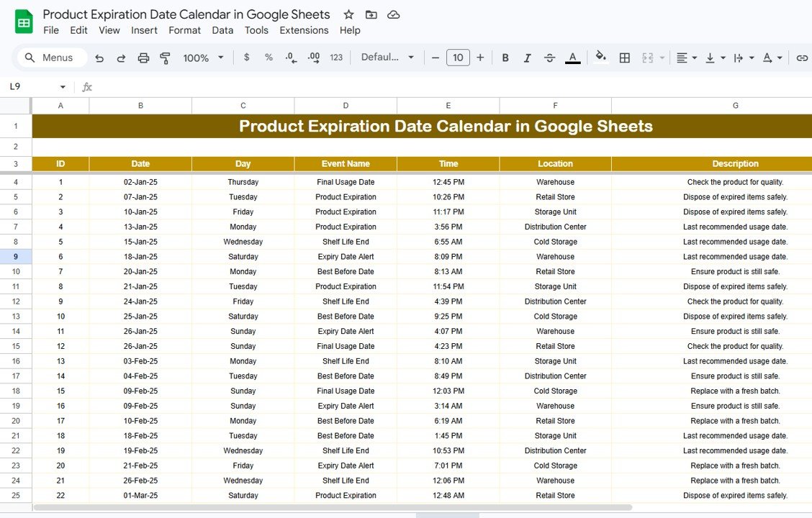Click the document title text
Screen dimensions: 812x518
click(x=186, y=14)
